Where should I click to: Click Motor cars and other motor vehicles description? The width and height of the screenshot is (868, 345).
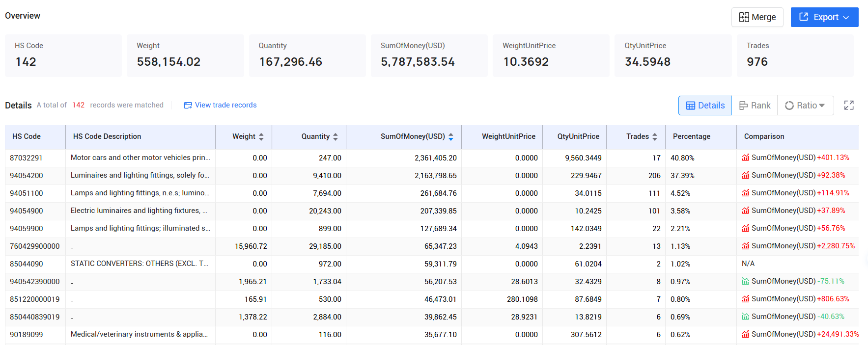point(140,158)
